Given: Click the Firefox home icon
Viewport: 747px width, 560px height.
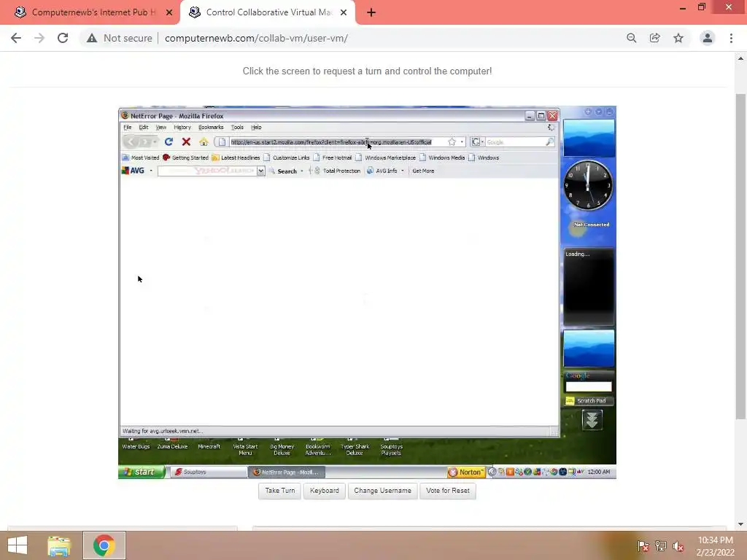Looking at the screenshot, I should click(x=204, y=142).
